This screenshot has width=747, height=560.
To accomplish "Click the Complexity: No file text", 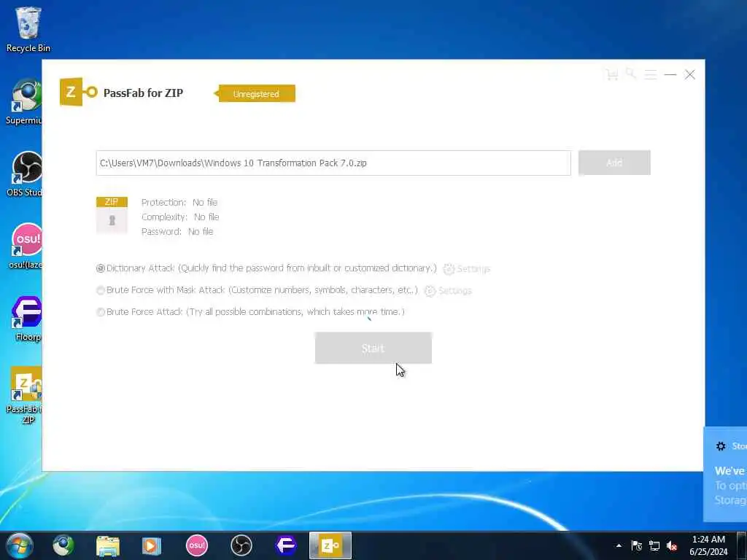I will (x=180, y=217).
